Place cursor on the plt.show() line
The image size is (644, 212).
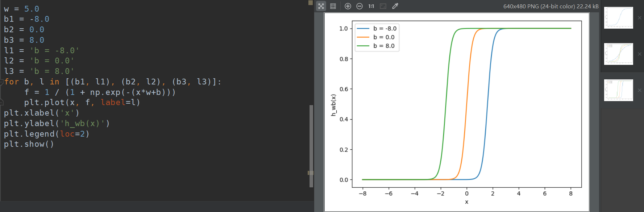pyautogui.click(x=29, y=144)
